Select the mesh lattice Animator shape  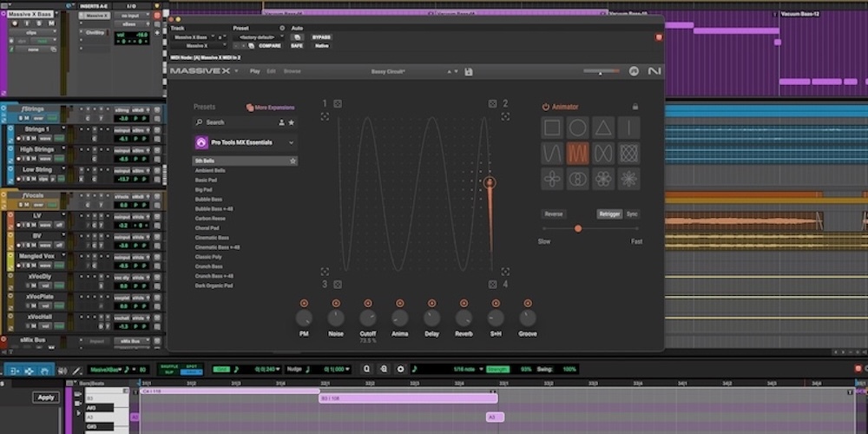(x=628, y=154)
